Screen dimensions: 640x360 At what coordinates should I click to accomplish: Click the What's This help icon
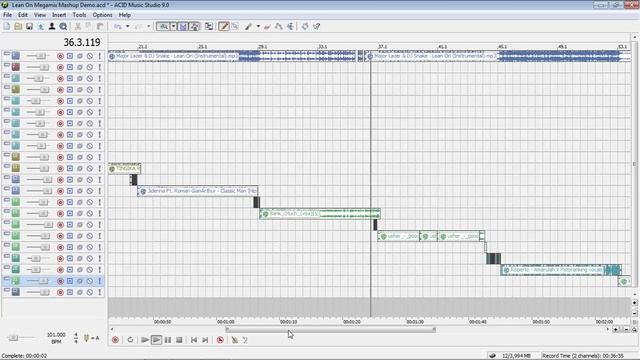click(317, 27)
